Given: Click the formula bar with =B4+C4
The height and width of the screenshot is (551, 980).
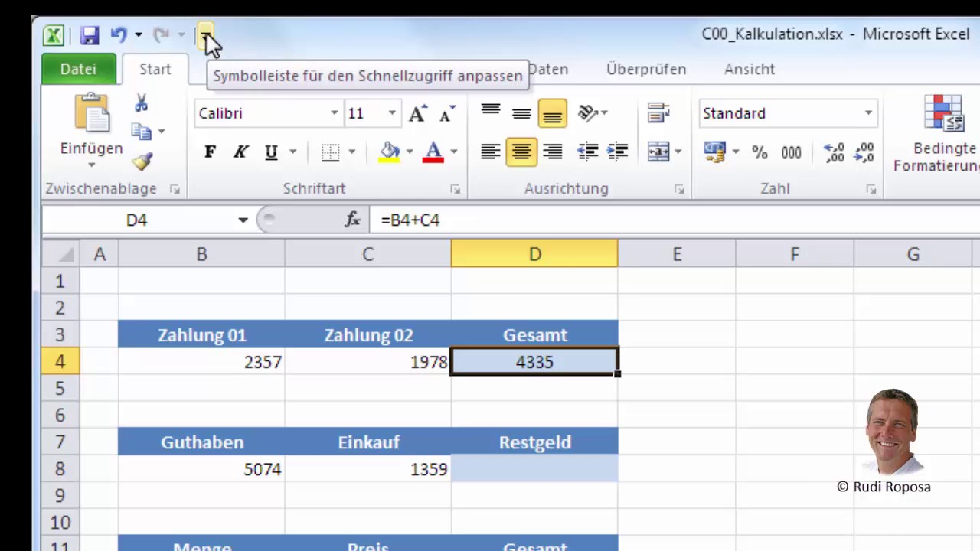Looking at the screenshot, I should click(674, 220).
